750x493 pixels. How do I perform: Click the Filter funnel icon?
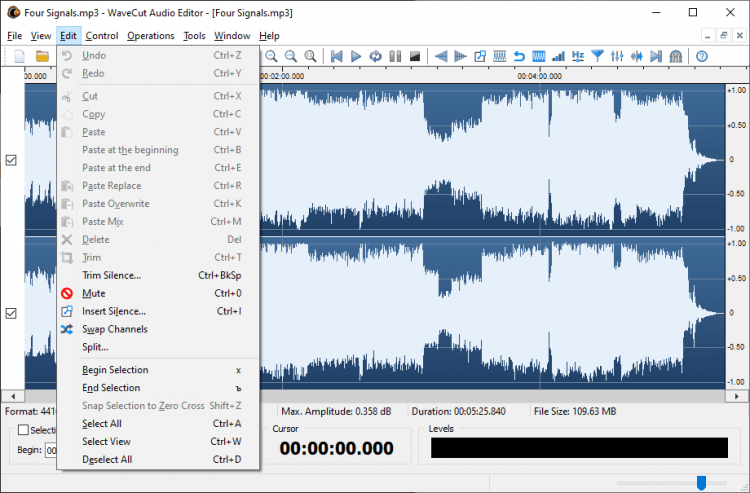(x=598, y=56)
